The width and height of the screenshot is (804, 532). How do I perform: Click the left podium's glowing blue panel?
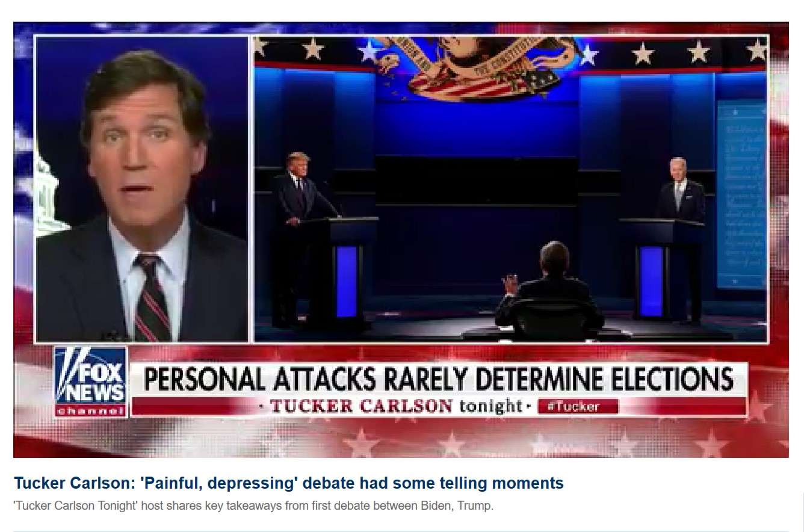347,281
